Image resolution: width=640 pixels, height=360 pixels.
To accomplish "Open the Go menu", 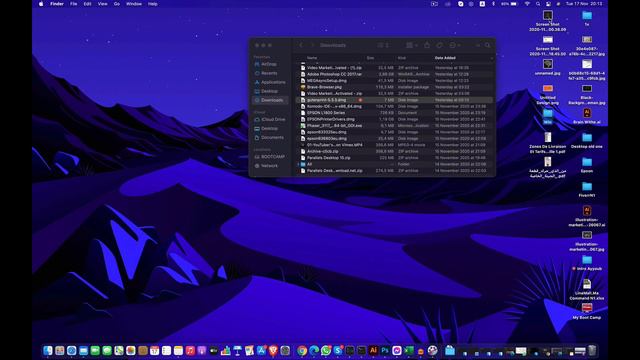I will (117, 4).
